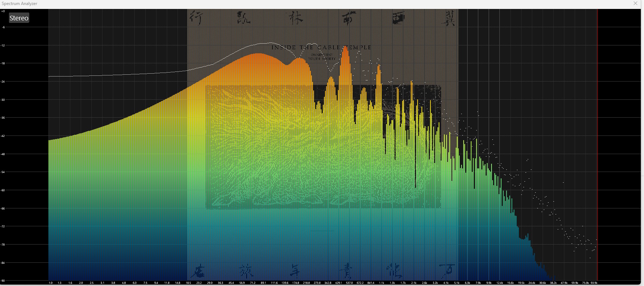Click the -30 dB scale label
Screen dimensions: 644x286
tap(3, 100)
